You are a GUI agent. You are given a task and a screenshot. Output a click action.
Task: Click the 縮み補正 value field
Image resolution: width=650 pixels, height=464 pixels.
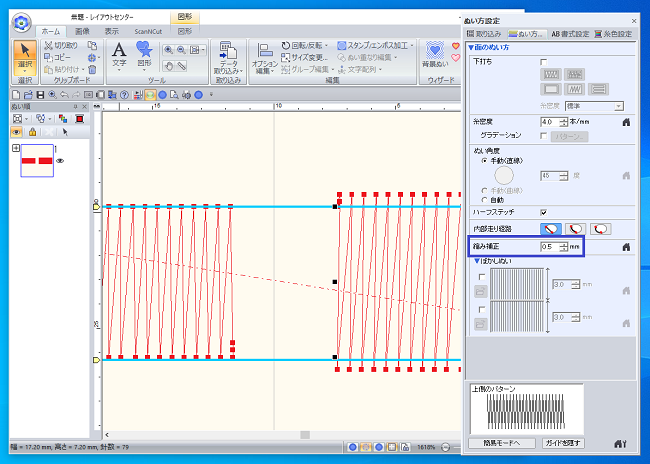tap(550, 246)
